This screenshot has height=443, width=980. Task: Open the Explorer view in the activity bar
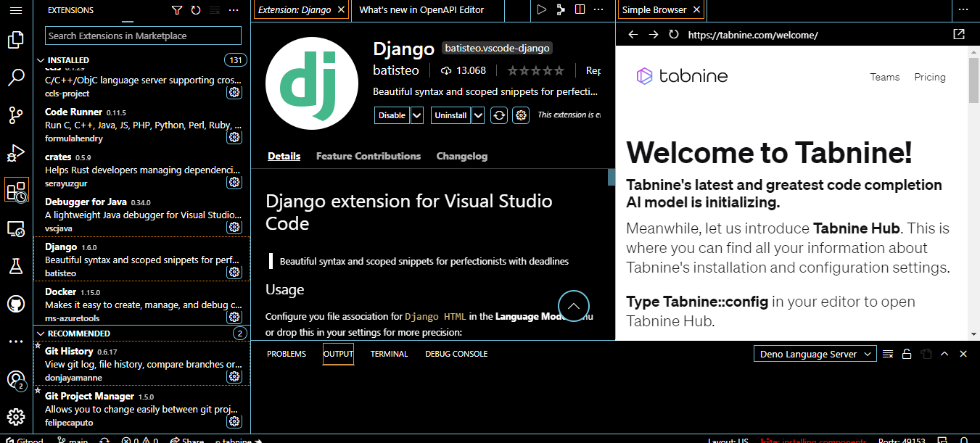[16, 40]
